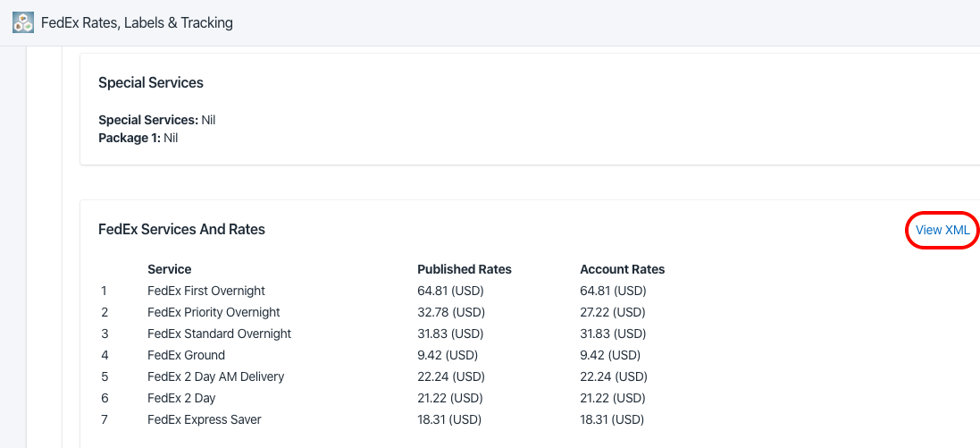Select the Special Services heading
This screenshot has width=980, height=448.
(151, 82)
